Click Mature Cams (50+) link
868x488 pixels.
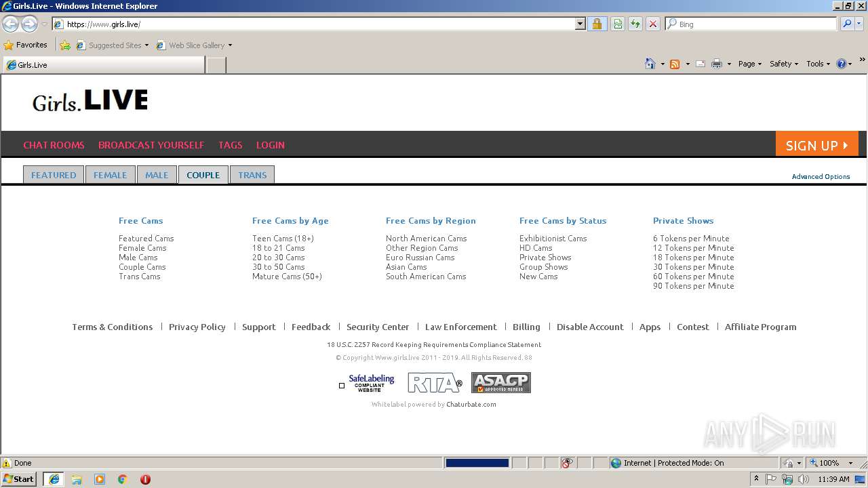click(x=287, y=277)
